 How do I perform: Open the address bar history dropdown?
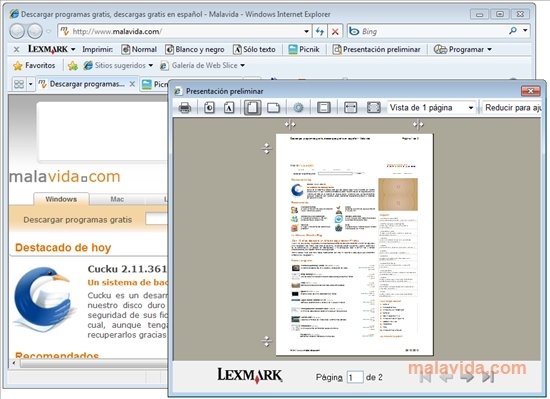[307, 32]
